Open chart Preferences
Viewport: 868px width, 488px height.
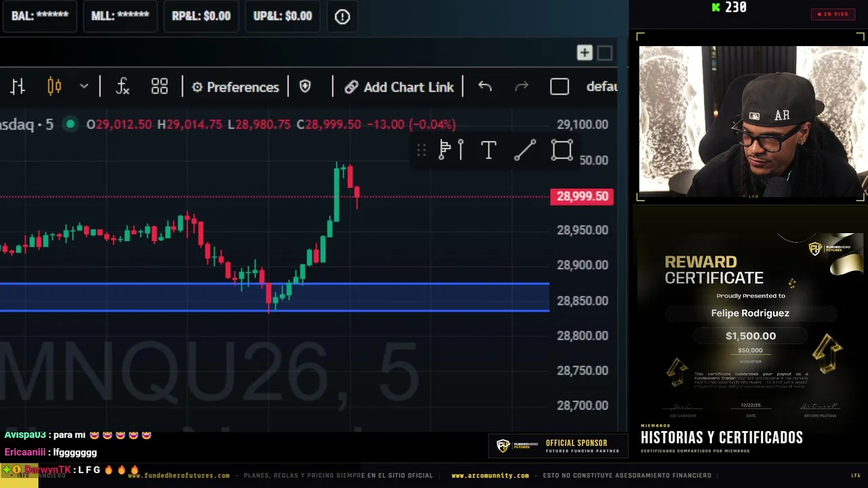235,87
